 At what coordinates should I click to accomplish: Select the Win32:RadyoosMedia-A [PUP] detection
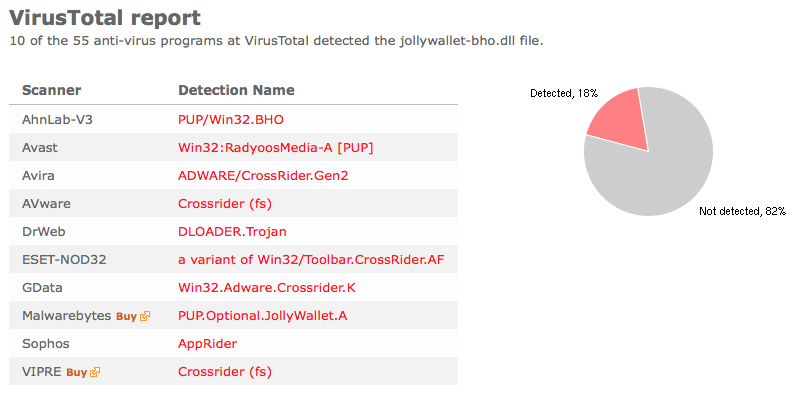pos(275,148)
